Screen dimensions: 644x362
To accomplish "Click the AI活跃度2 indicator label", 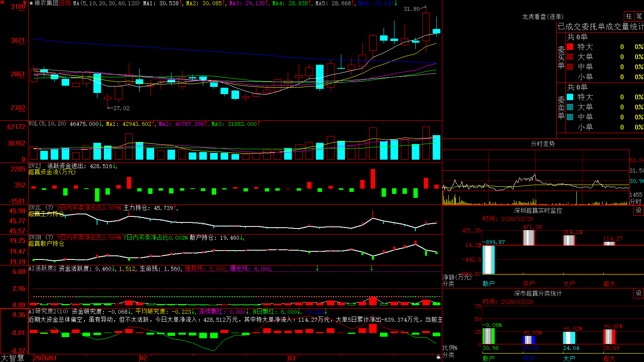I will click(43, 268).
